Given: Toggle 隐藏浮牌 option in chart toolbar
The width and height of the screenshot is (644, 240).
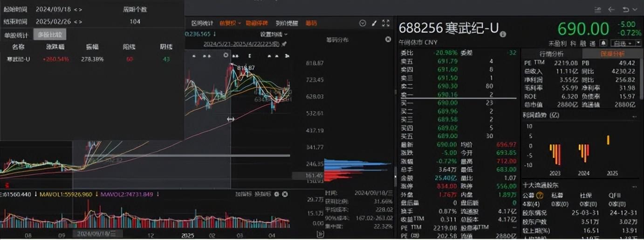Looking at the screenshot, I should (x=257, y=23).
